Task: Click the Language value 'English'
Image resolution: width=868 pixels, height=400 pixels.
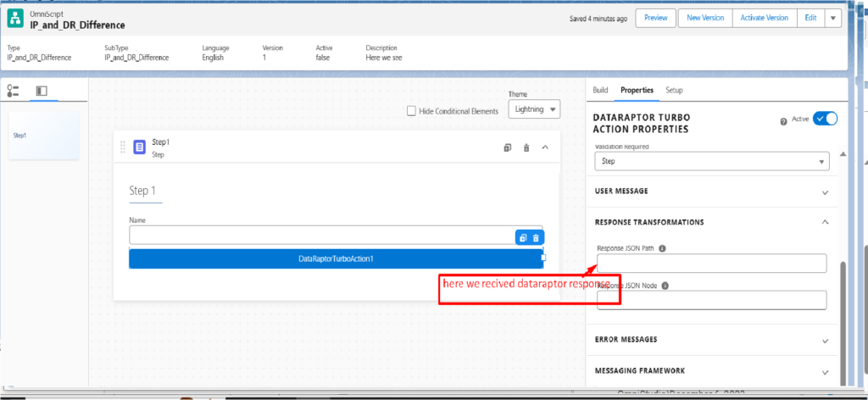Action: 213,57
